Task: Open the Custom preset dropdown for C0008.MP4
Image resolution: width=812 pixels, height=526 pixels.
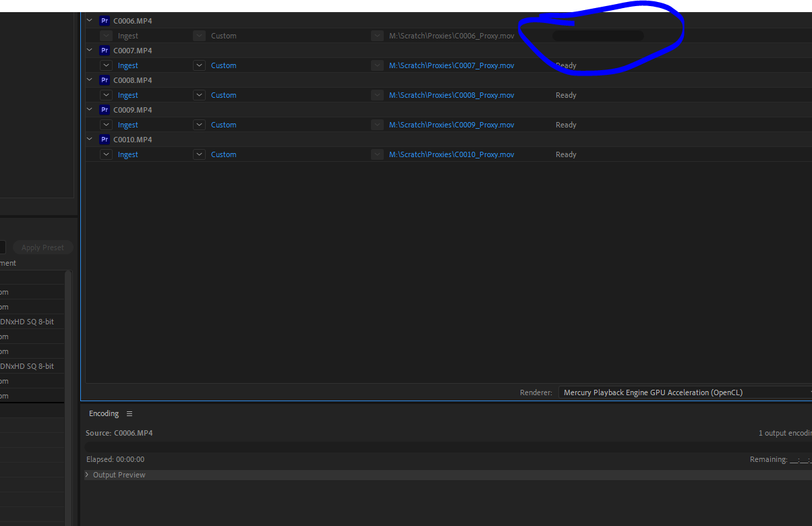Action: (199, 94)
